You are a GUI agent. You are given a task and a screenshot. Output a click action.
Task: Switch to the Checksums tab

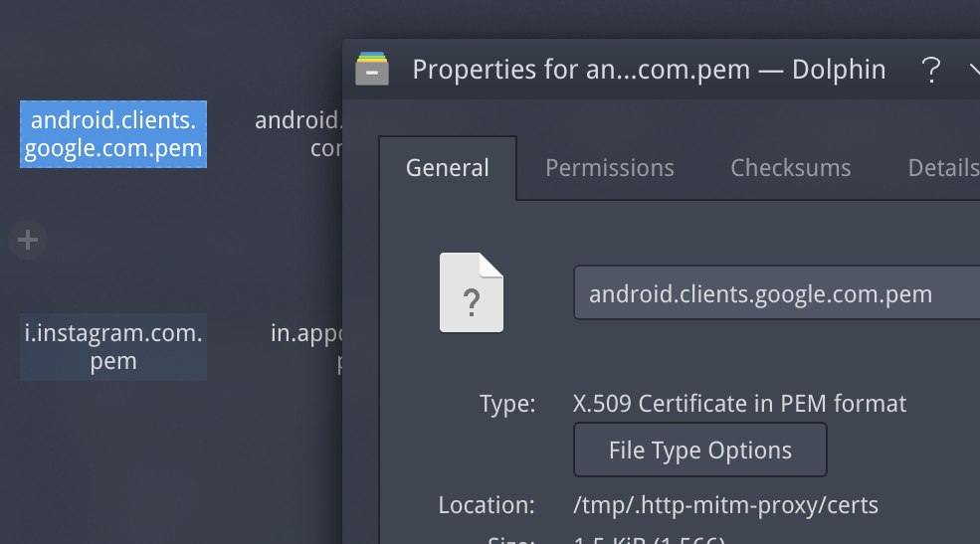791,168
